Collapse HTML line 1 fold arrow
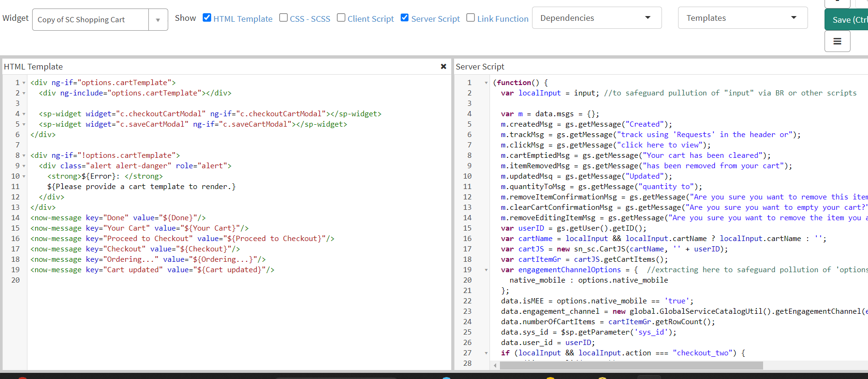 pos(24,83)
